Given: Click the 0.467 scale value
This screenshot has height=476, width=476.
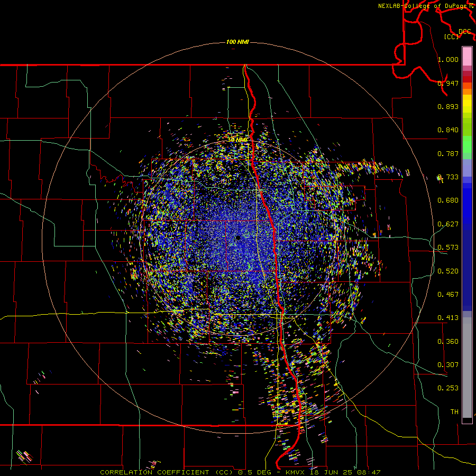Looking at the screenshot, I should [x=448, y=295].
